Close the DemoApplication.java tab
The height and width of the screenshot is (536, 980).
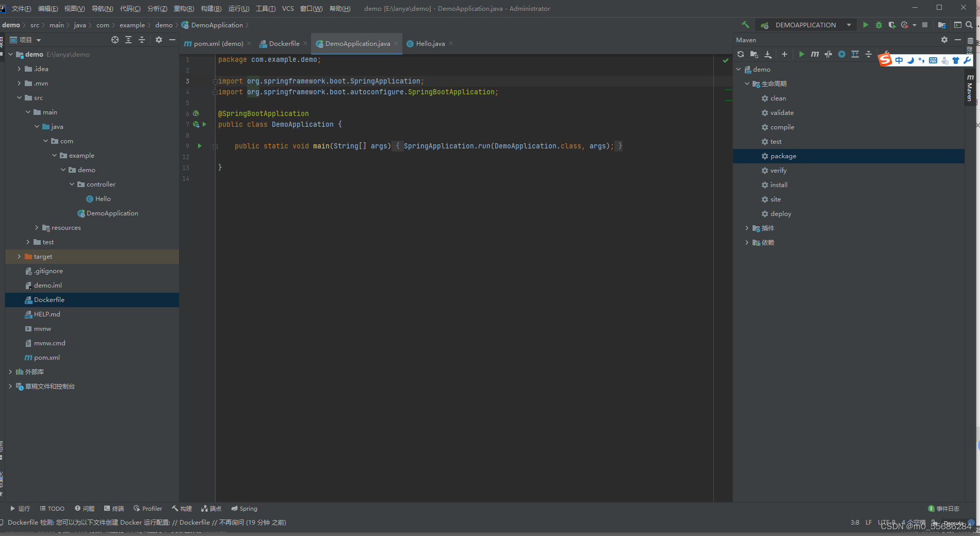click(x=396, y=43)
